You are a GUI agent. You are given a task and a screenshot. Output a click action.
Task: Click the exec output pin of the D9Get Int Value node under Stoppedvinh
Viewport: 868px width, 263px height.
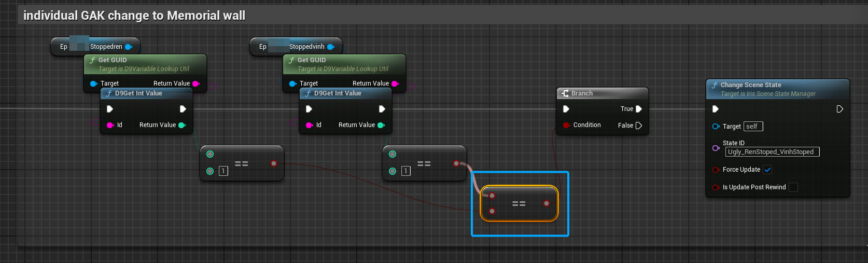[x=382, y=109]
